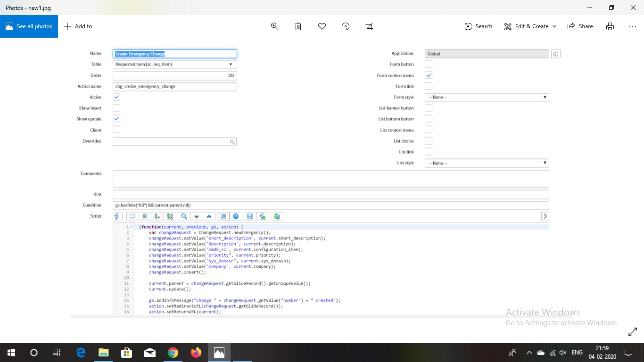Favorite the image using the heart icon
The height and width of the screenshot is (362, 644).
pos(322,26)
